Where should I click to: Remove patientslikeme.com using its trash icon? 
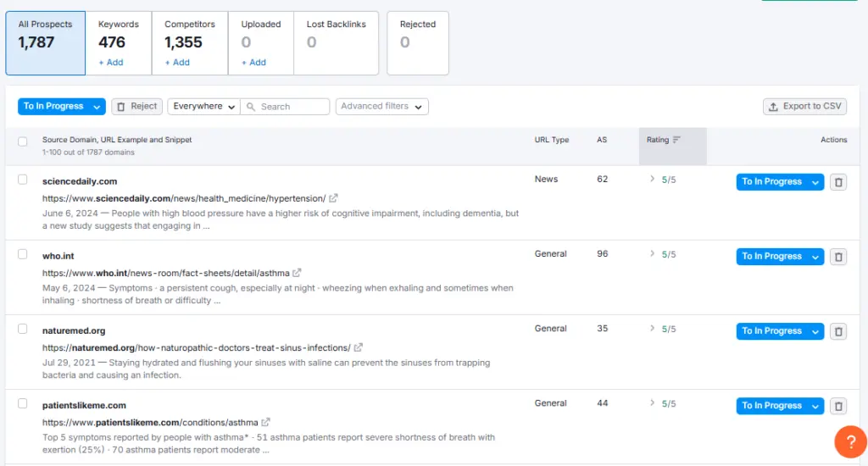pos(837,406)
